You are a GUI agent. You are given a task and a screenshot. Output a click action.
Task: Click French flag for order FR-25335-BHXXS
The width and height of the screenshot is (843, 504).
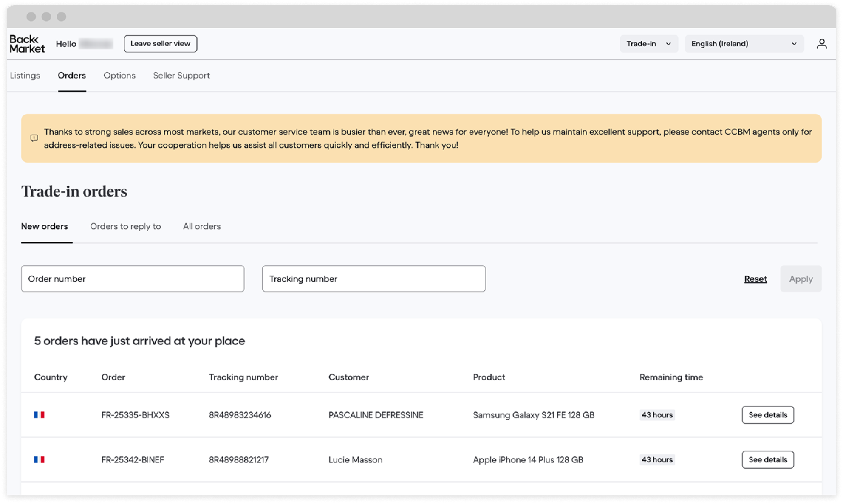40,415
